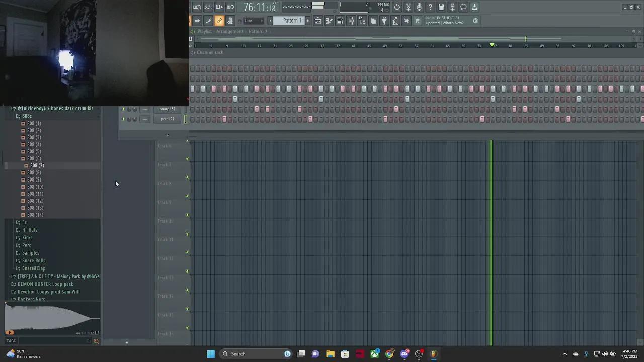The height and width of the screenshot is (362, 644).
Task: Click Playlist in the breadcrumb header
Action: point(204,31)
